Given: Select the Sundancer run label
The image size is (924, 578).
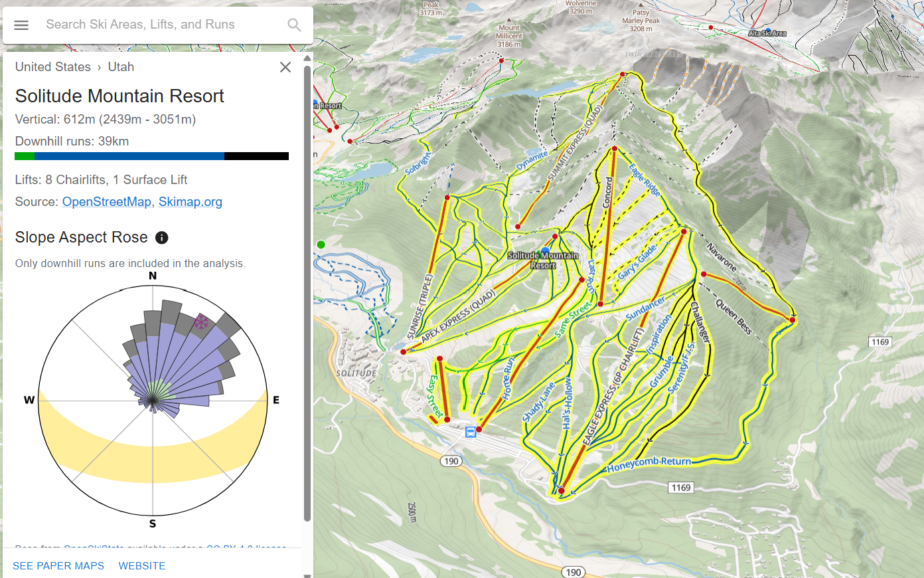Looking at the screenshot, I should [646, 309].
